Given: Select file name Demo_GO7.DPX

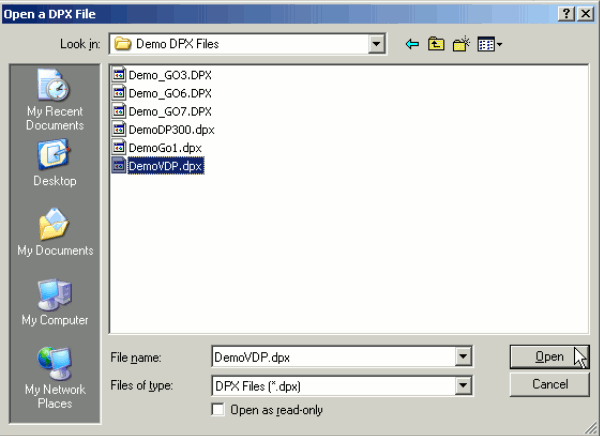Looking at the screenshot, I should click(x=170, y=111).
